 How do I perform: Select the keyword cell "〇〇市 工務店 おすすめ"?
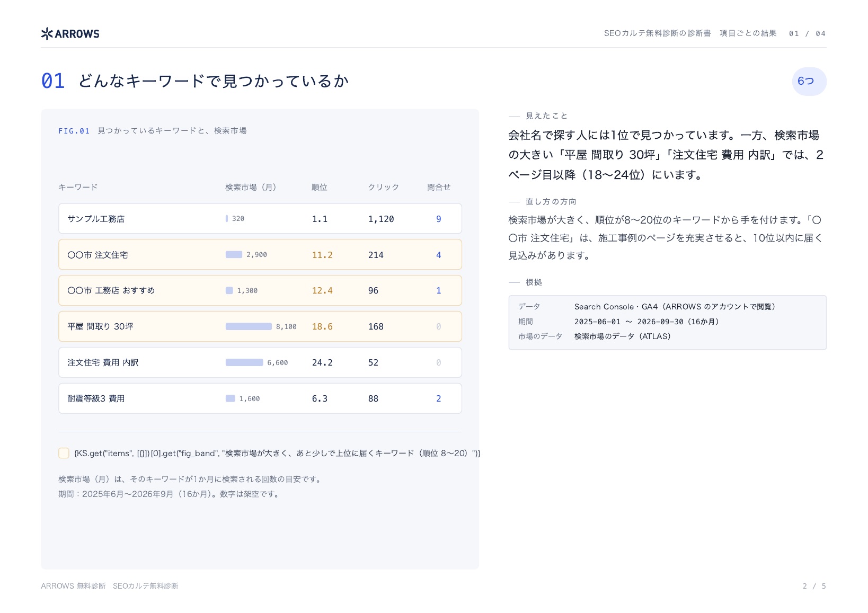tap(111, 290)
